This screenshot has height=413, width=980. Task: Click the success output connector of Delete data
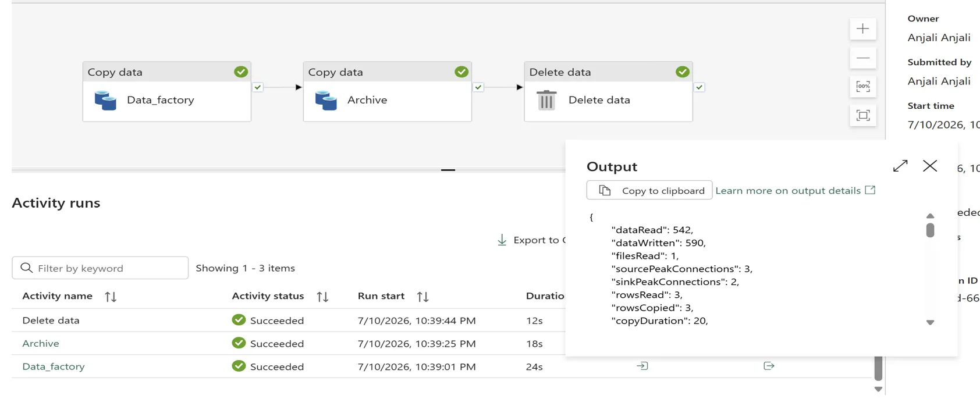pos(700,87)
